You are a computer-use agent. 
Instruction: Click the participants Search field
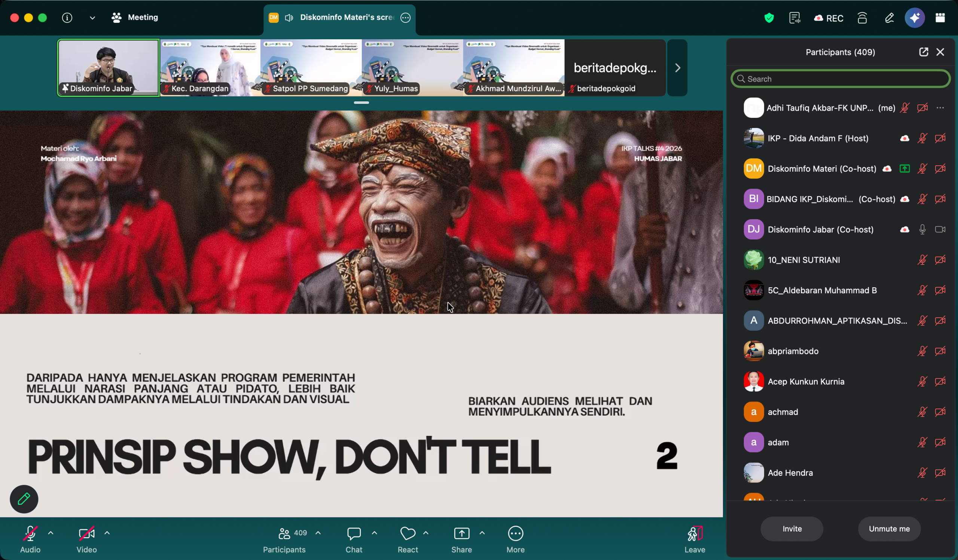click(x=840, y=79)
